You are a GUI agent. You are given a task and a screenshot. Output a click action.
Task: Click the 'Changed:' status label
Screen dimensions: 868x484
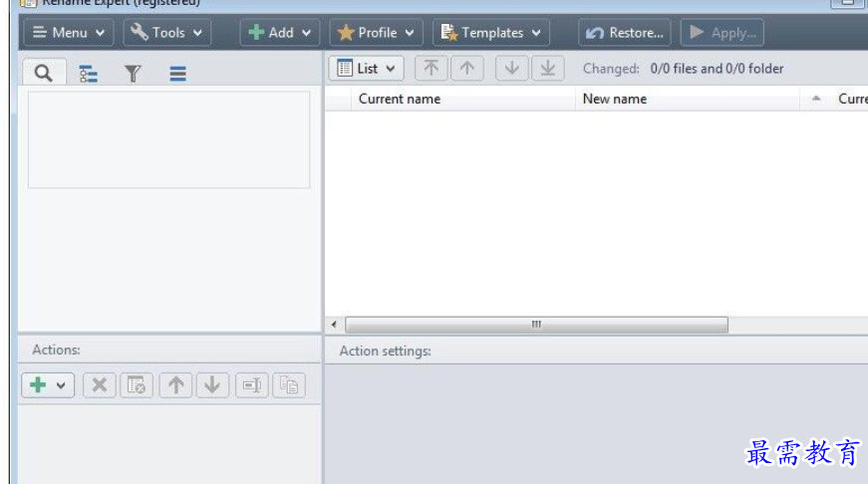[611, 69]
